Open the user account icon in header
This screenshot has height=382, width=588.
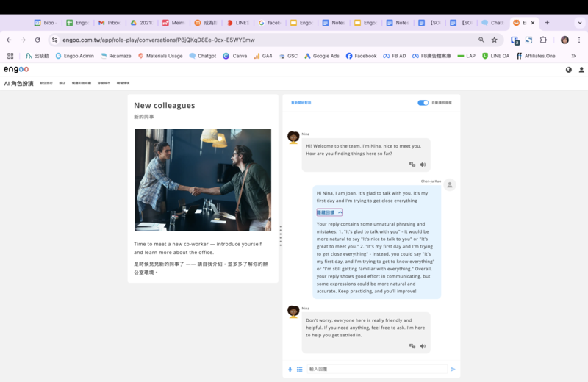coord(581,70)
